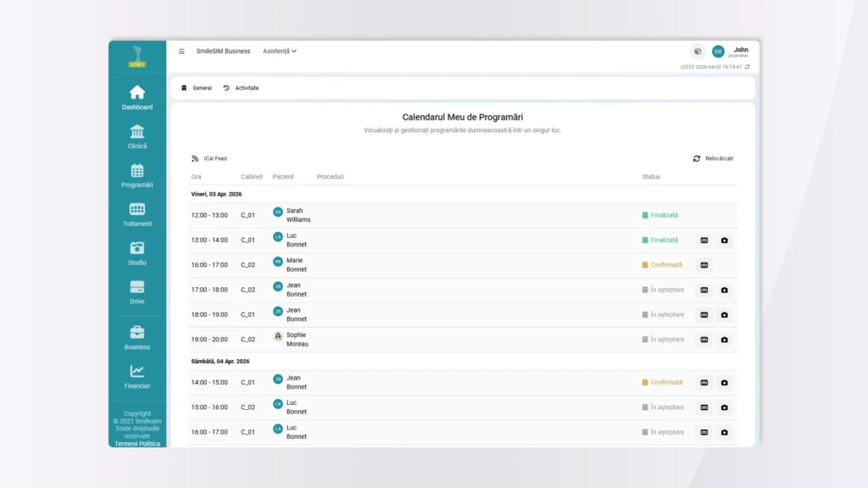This screenshot has height=488, width=868.
Task: Open the Drive storage icon
Action: tap(136, 287)
